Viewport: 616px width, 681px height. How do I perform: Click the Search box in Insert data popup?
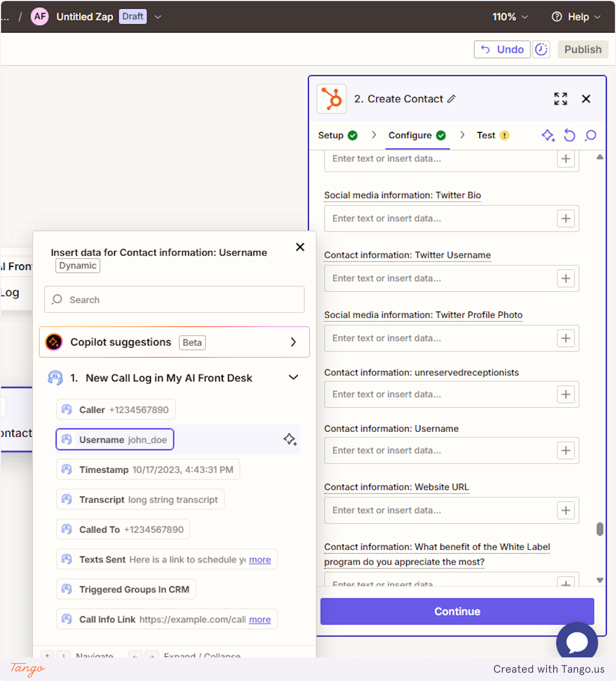[x=175, y=300]
